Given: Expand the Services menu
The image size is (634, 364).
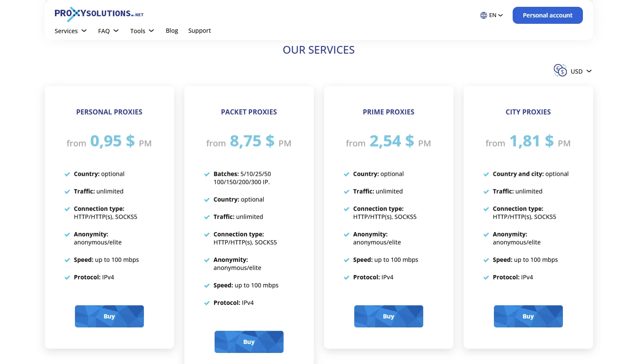Looking at the screenshot, I should pos(71,31).
